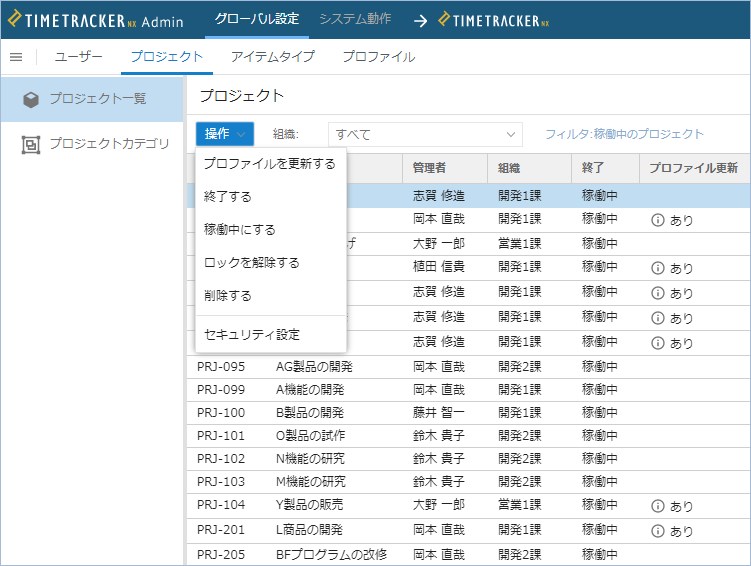Open セキュリティ設定 from the menu
The image size is (751, 566).
[x=251, y=335]
